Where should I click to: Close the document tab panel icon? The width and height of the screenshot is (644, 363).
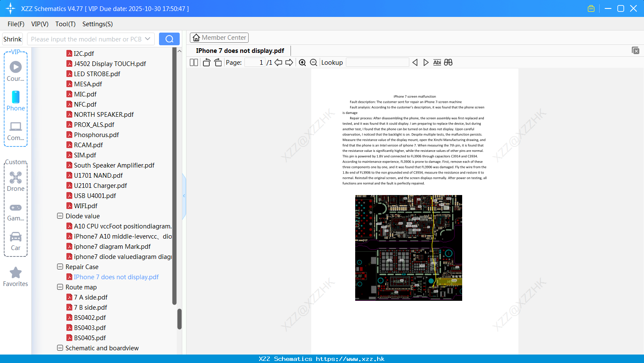tap(635, 50)
